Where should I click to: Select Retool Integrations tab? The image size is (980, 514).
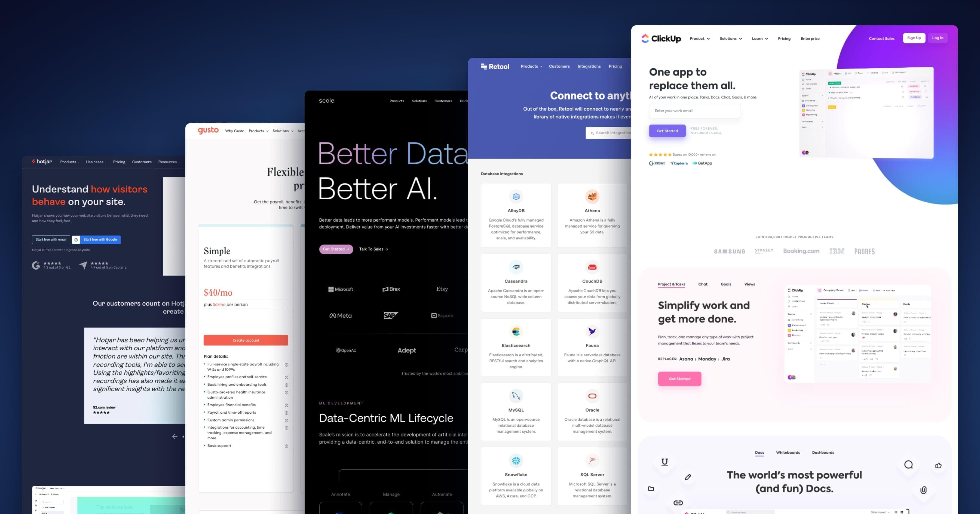(x=589, y=66)
